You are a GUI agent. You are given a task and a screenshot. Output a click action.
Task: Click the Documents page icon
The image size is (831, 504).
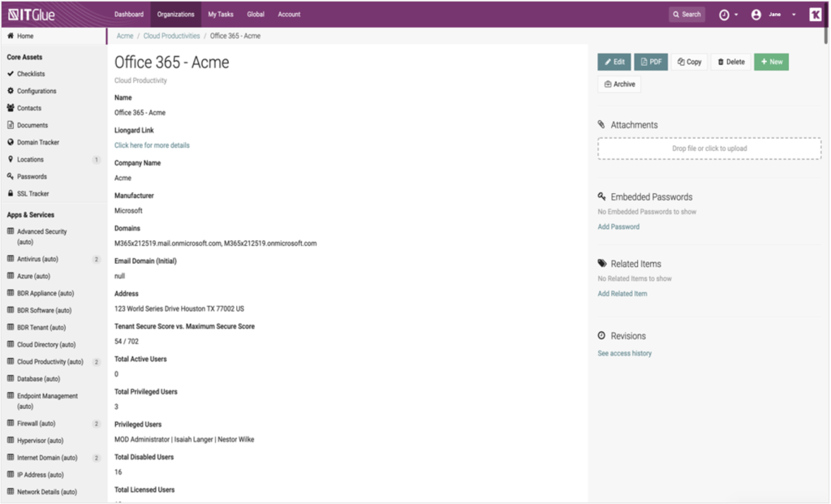click(x=10, y=125)
